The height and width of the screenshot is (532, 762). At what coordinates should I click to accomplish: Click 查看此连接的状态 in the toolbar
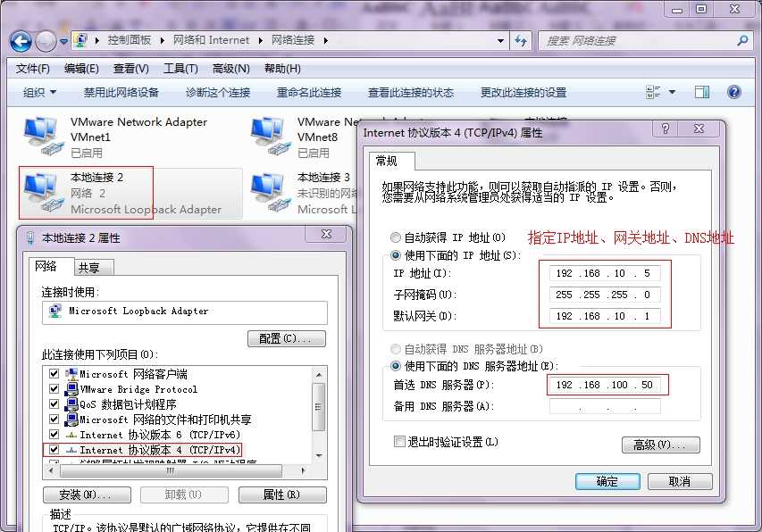(411, 92)
